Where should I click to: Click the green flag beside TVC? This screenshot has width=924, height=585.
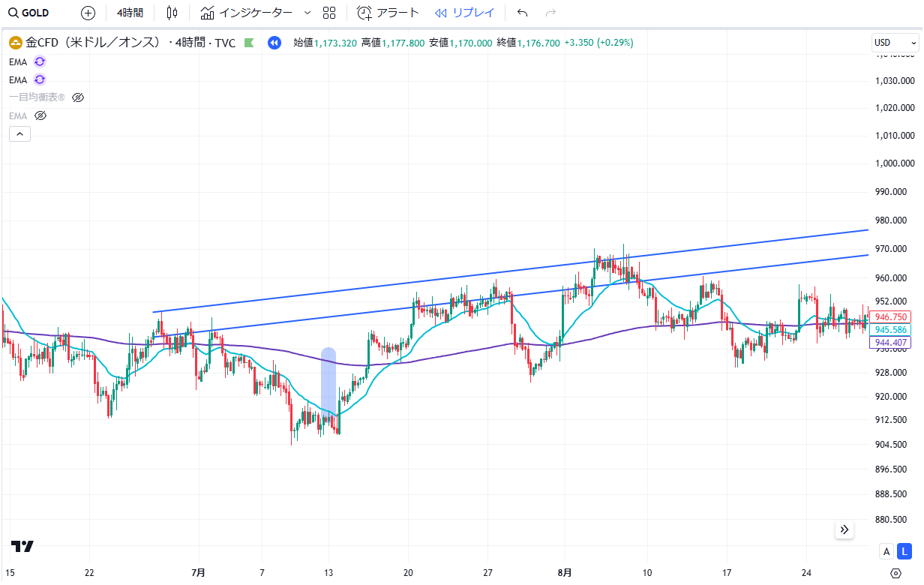tap(249, 43)
